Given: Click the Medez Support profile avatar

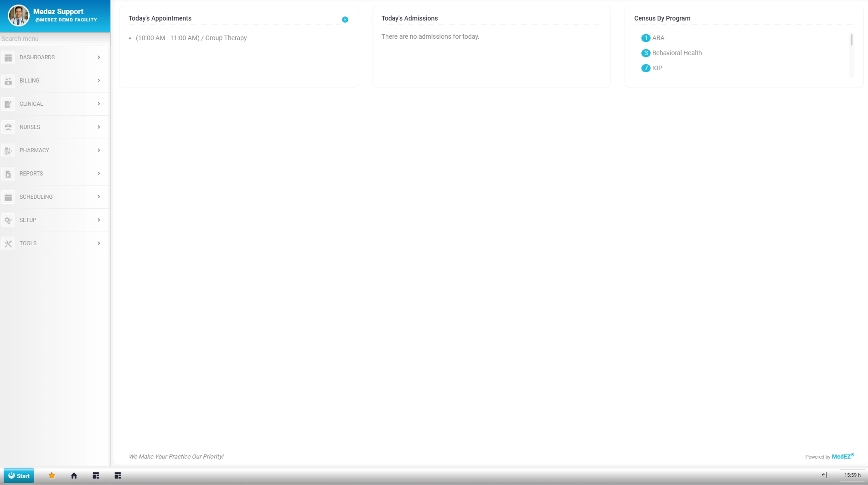Looking at the screenshot, I should tap(18, 15).
